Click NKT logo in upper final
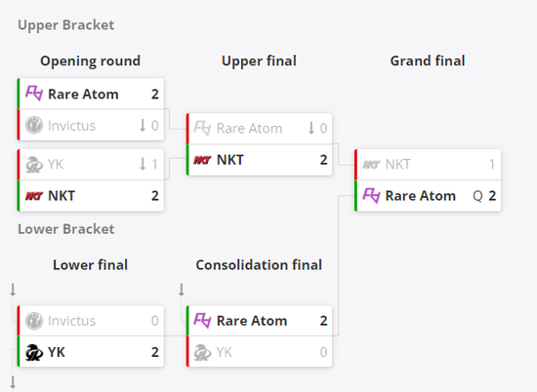Viewport: 537px width, 392px height. pyautogui.click(x=202, y=160)
